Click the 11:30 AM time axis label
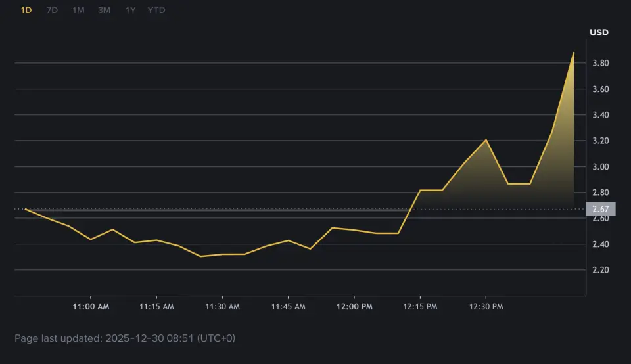Viewport: 631px width, 364px height. coord(223,306)
